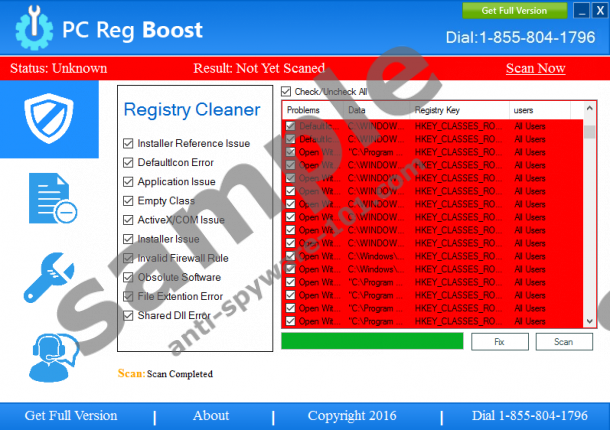The image size is (610, 430).
Task: Click the green scan progress bar
Action: [372, 341]
